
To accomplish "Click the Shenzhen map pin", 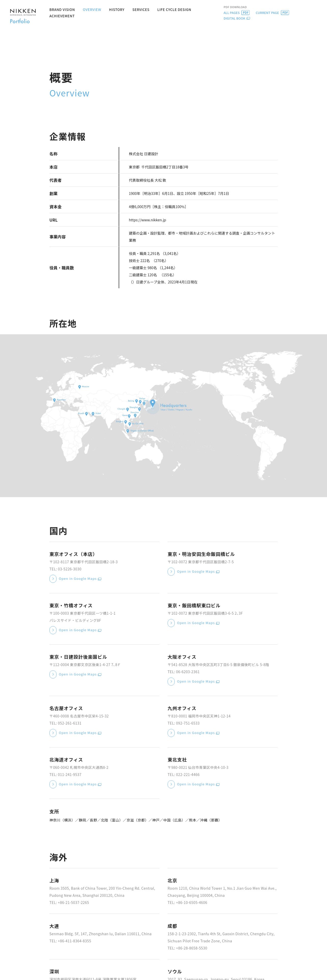I will coord(135,415).
